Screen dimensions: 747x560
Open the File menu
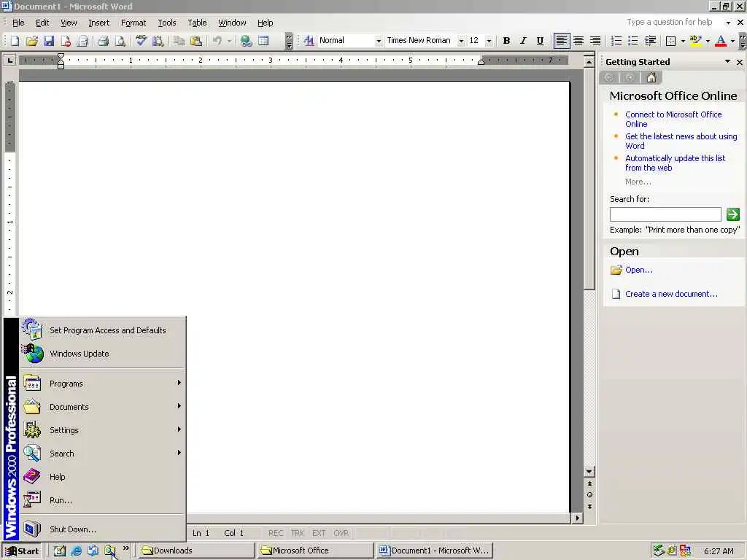click(x=18, y=23)
